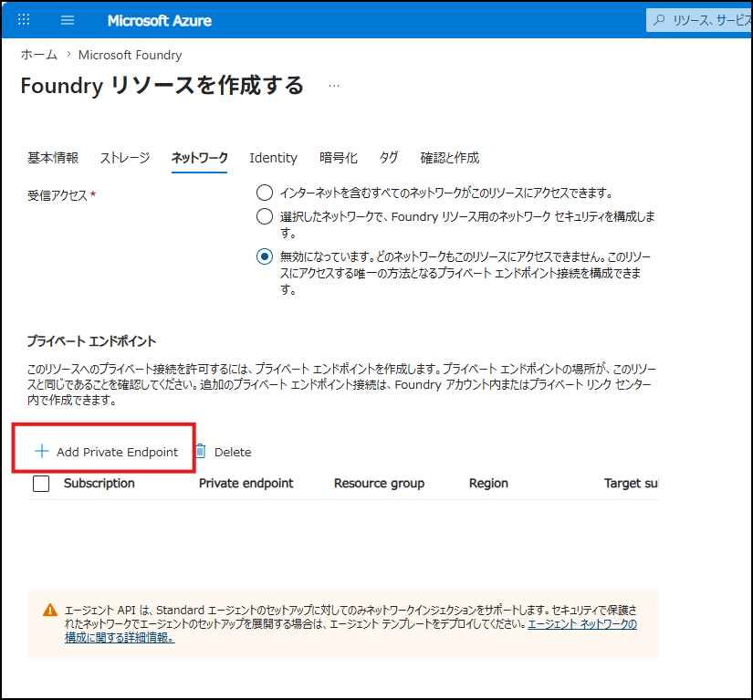Viewport: 753px width, 700px height.
Task: Click the search magnifier icon in header
Action: pyautogui.click(x=660, y=20)
